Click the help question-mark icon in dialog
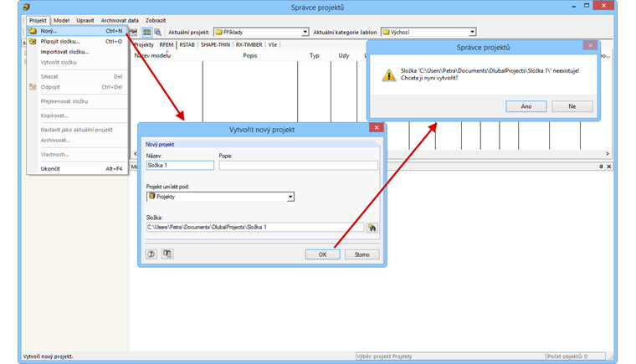 tap(151, 254)
